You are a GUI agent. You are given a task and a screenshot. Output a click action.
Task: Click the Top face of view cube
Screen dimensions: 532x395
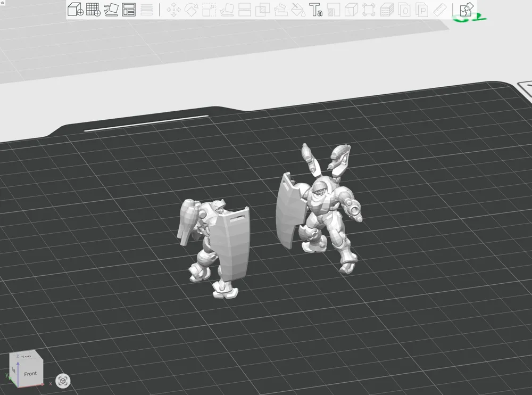pos(26,356)
